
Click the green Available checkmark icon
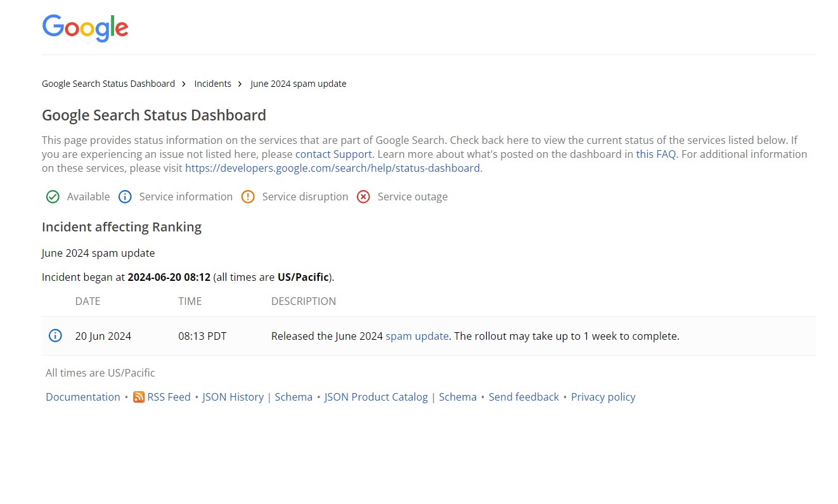tap(53, 197)
